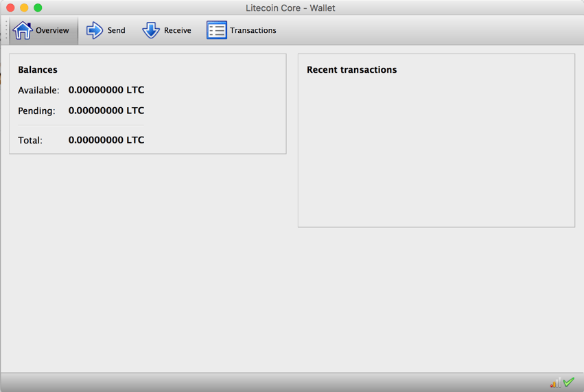Show the Transactions list page
The height and width of the screenshot is (392, 584).
[x=242, y=31]
